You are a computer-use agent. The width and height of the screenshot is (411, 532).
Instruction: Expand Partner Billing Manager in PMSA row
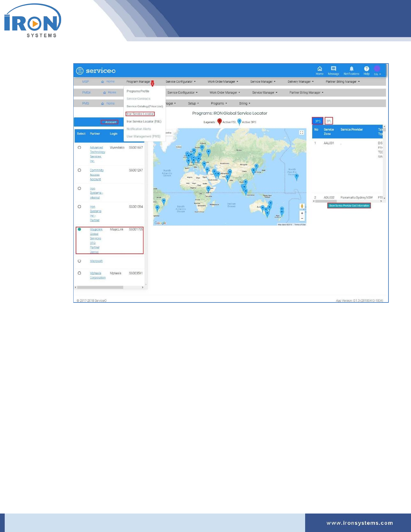(x=306, y=92)
